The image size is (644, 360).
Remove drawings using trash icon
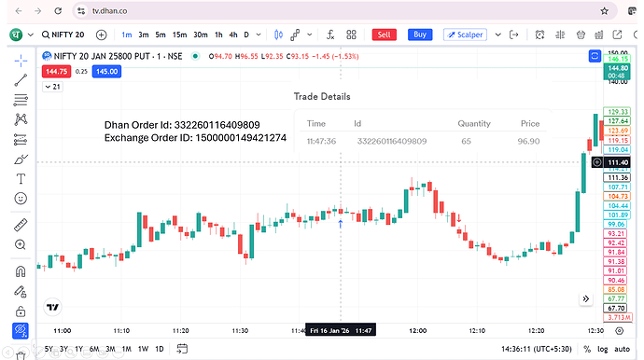pyautogui.click(x=21, y=355)
